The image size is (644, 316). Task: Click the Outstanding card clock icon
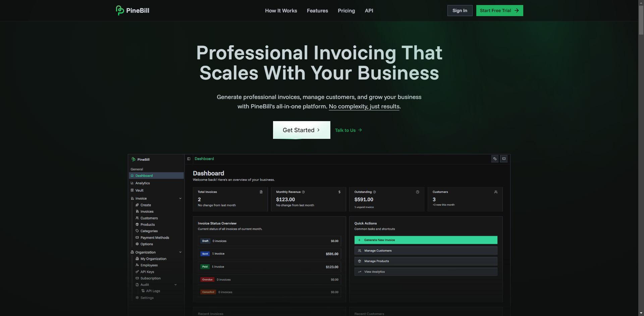(x=418, y=192)
